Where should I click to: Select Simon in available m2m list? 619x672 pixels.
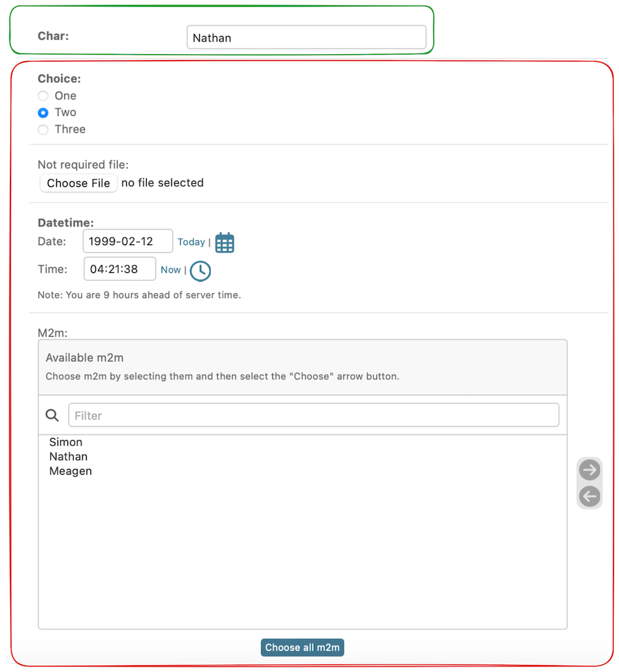click(66, 442)
